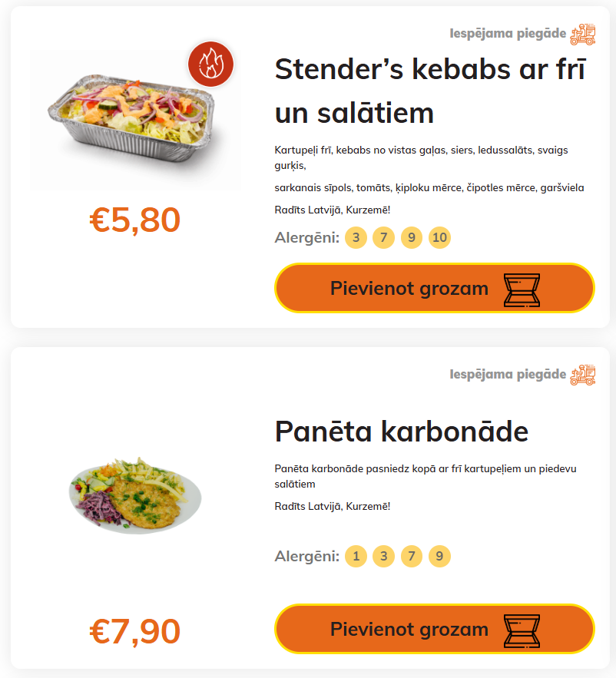Click the €7,90 price
Viewport: 616px width, 678px height.
135,631
